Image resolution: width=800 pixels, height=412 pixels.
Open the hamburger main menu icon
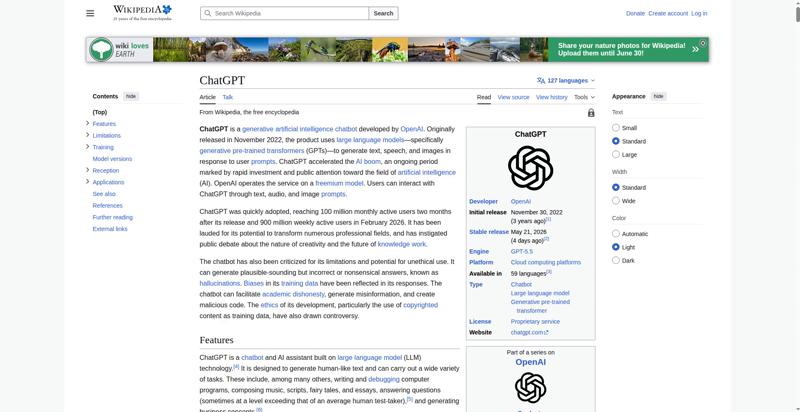coord(90,13)
